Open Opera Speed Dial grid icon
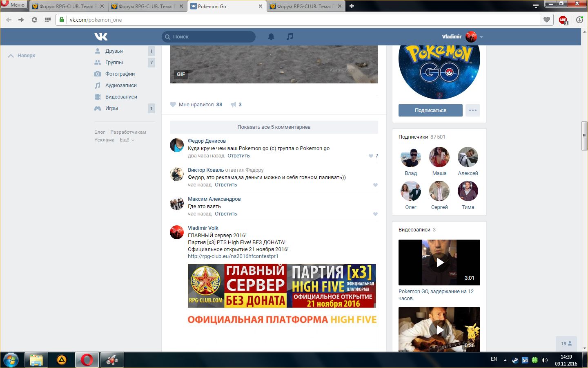 point(48,20)
